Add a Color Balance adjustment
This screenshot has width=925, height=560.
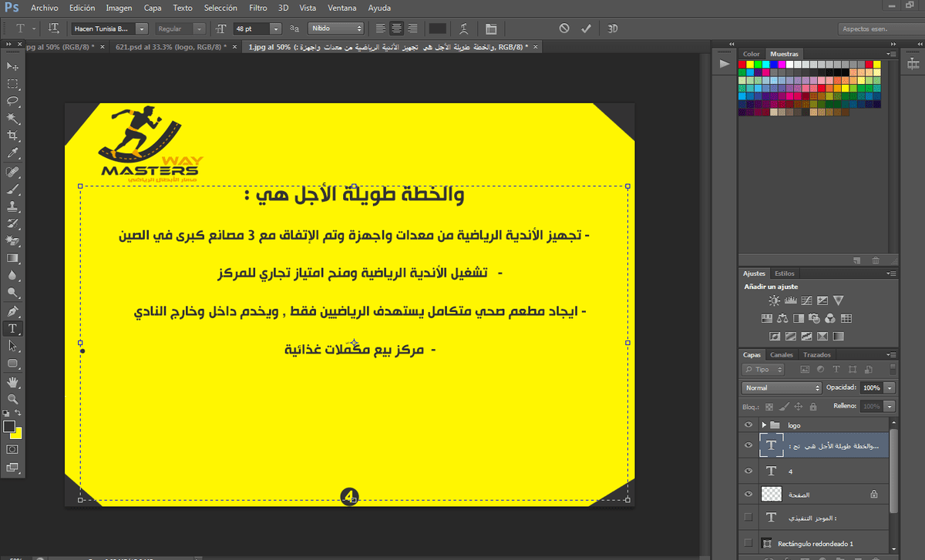[782, 318]
